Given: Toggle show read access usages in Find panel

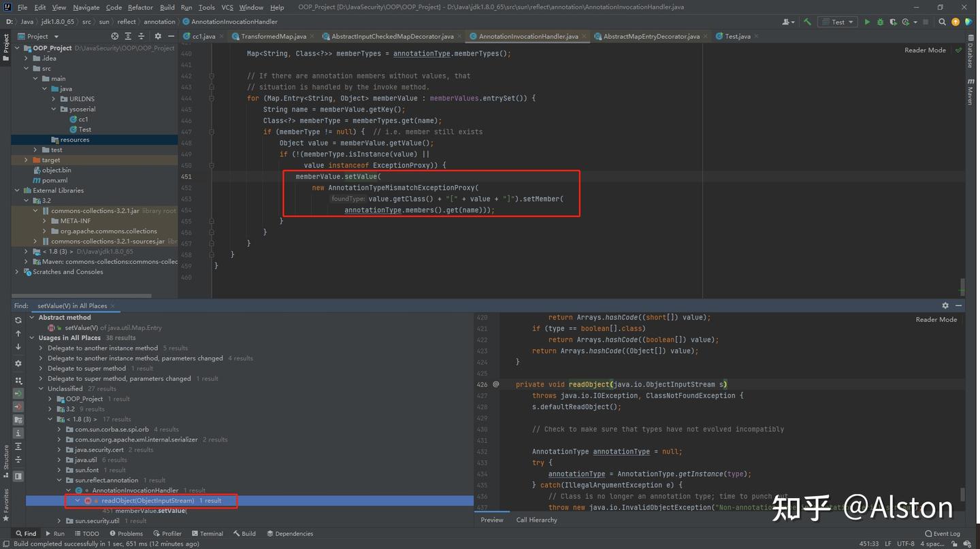Looking at the screenshot, I should (x=18, y=393).
